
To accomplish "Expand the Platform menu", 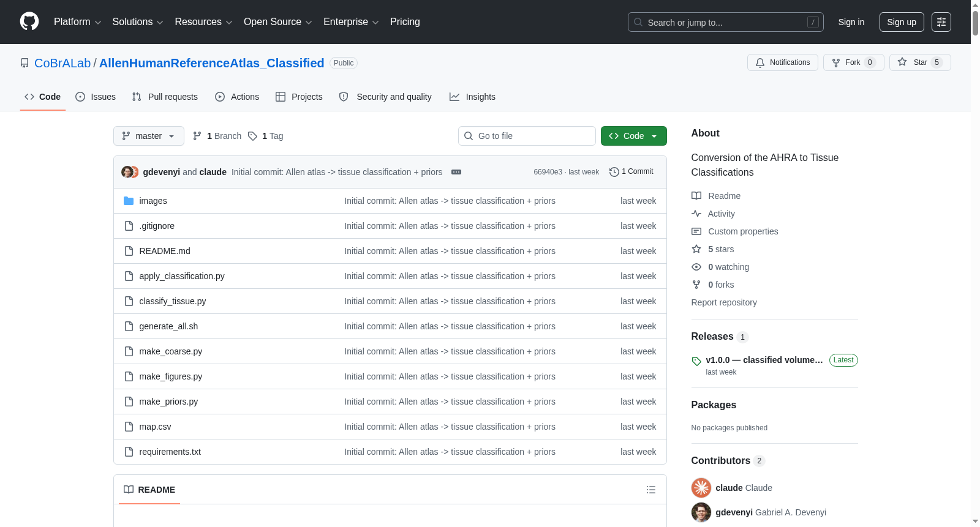I will click(77, 22).
